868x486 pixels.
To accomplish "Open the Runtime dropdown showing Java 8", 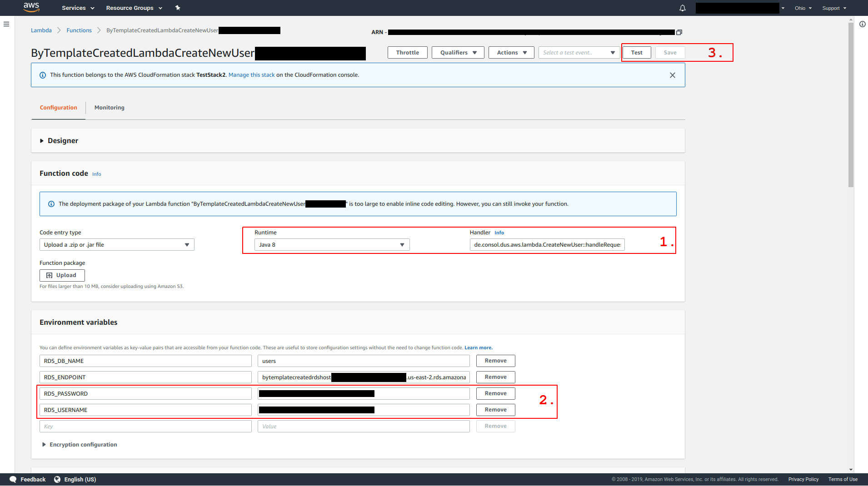I will (332, 245).
